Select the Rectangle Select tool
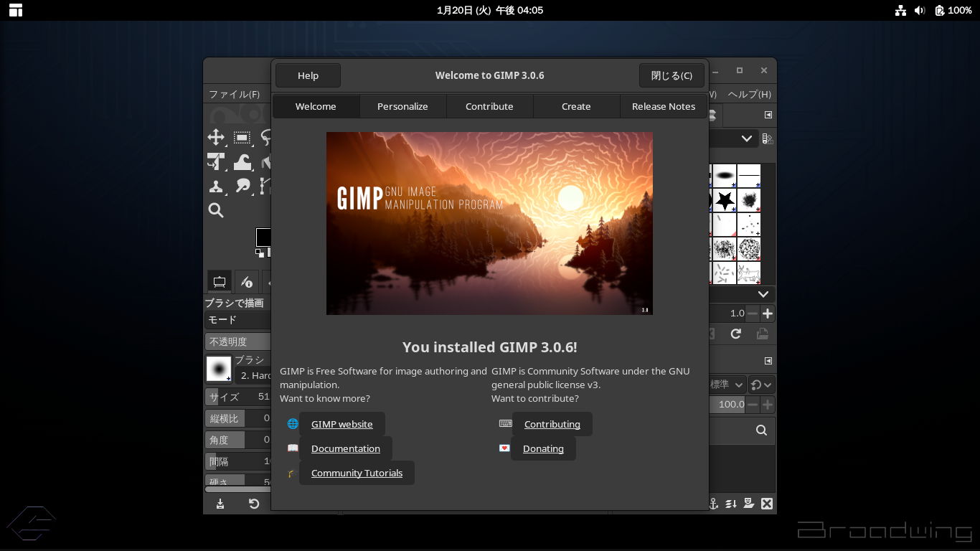The height and width of the screenshot is (551, 980). pyautogui.click(x=242, y=138)
